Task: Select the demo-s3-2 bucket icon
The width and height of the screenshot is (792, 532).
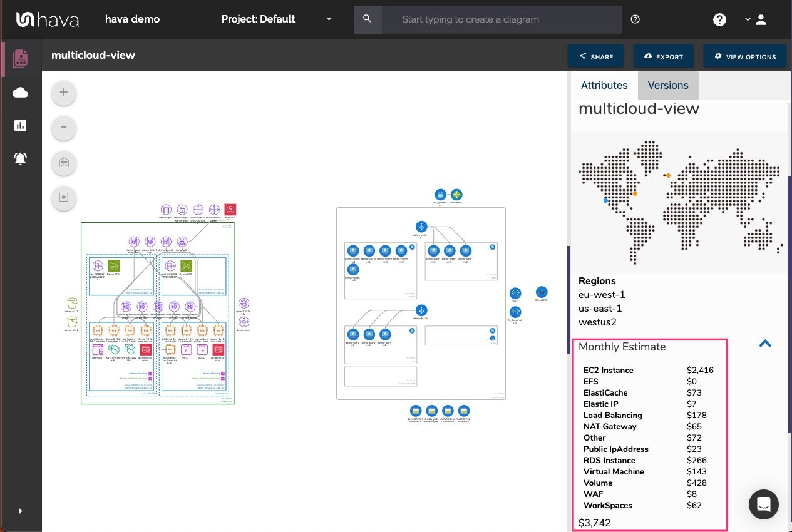Action: (x=72, y=322)
